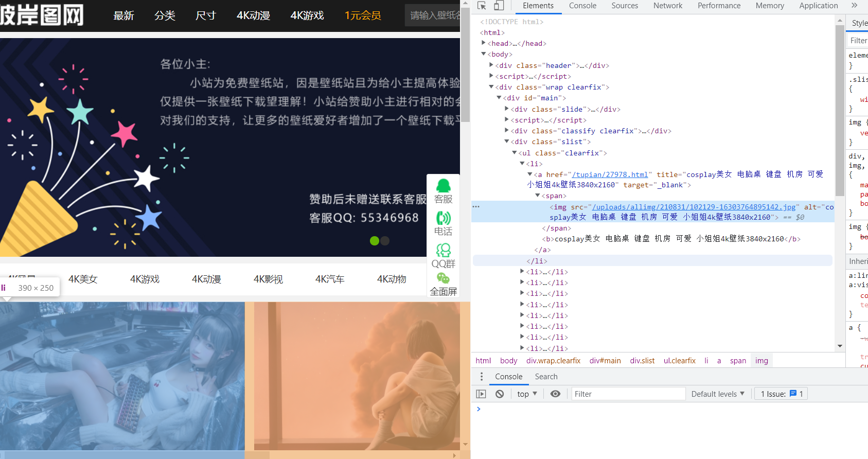
Task: Activate the inspect element picker icon
Action: coord(482,6)
